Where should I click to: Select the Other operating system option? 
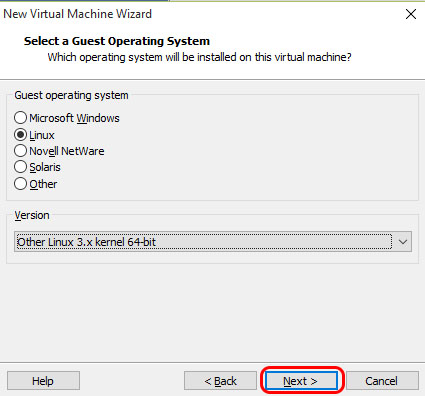(20, 184)
